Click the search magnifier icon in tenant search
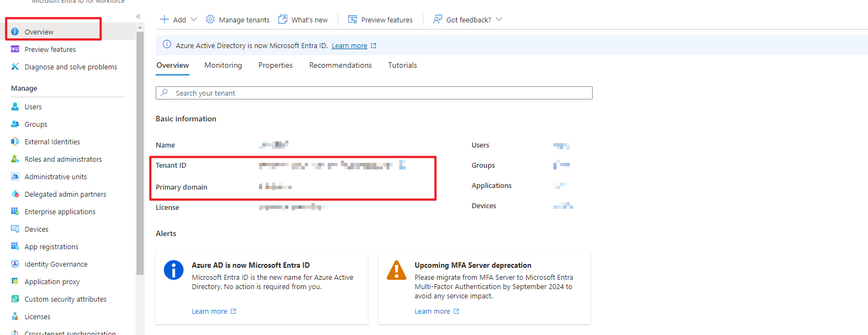868x335 pixels. click(164, 93)
